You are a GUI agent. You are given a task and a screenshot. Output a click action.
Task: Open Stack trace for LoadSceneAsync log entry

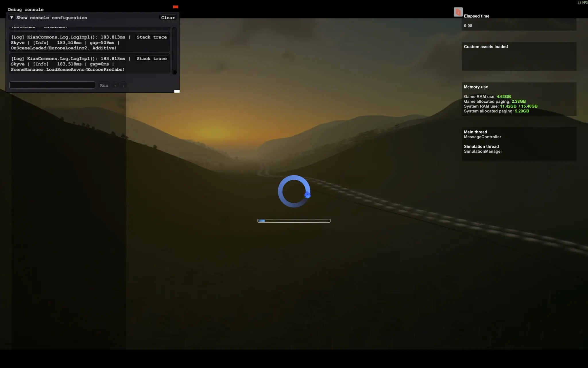point(152,59)
